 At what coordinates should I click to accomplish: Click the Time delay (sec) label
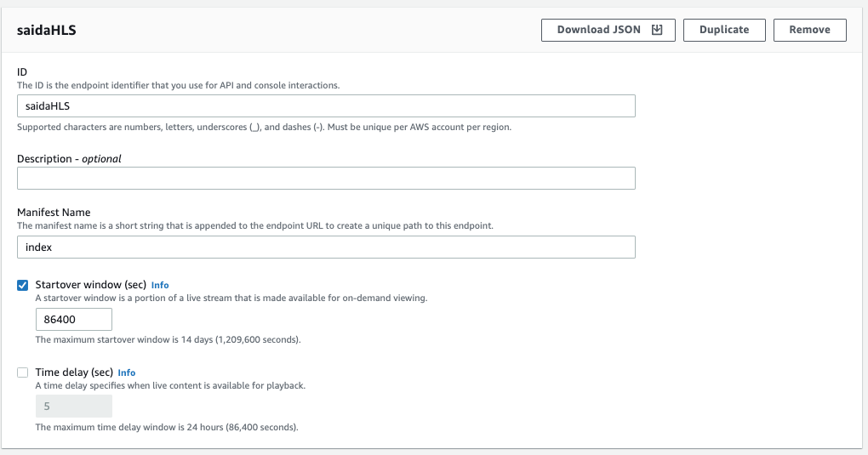tap(74, 373)
